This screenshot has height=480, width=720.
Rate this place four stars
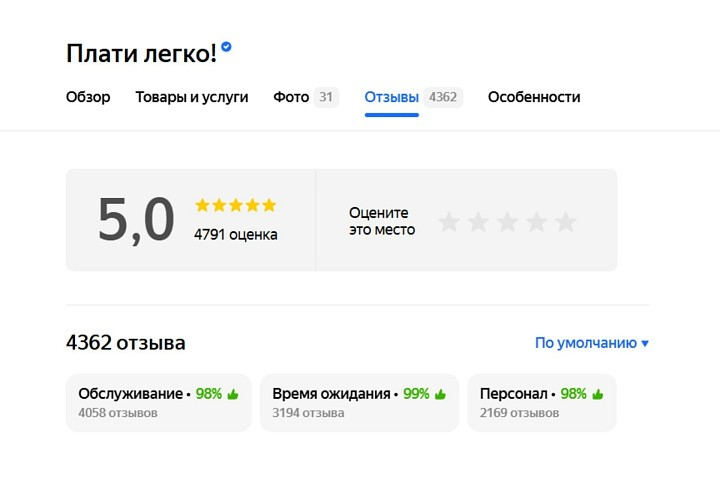point(537,222)
